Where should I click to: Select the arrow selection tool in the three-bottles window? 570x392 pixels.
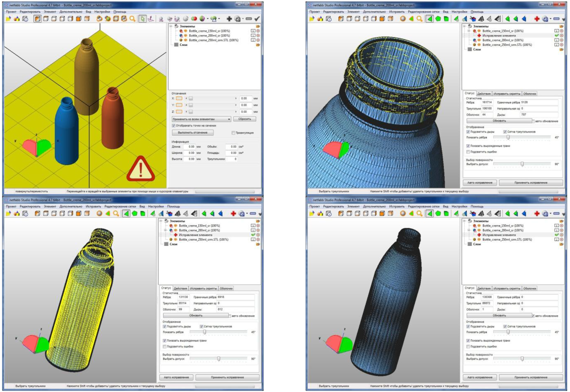pos(142,19)
